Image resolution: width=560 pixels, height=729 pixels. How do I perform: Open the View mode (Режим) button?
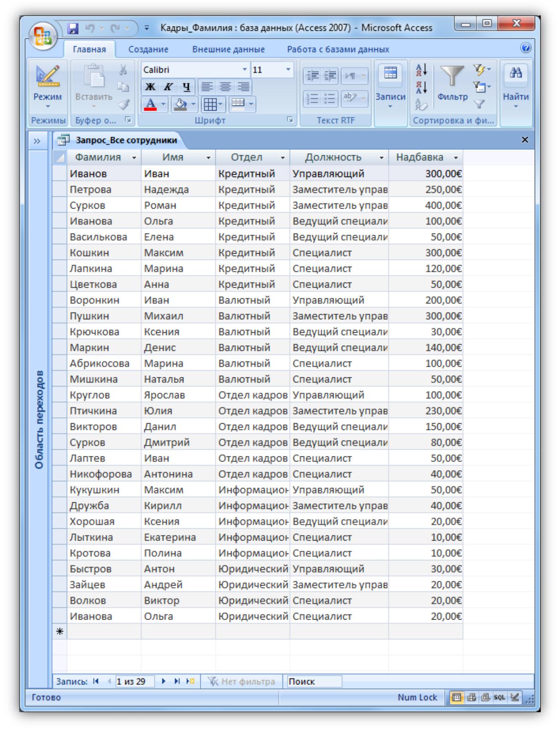pyautogui.click(x=48, y=87)
